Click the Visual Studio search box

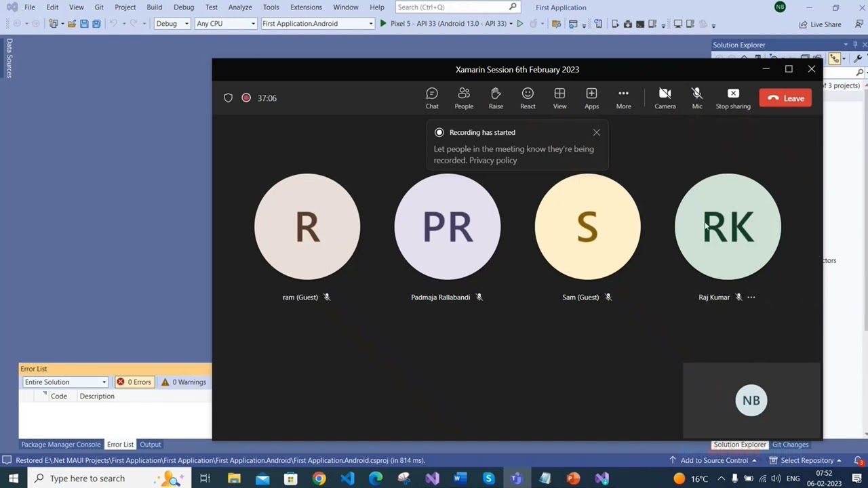click(458, 7)
